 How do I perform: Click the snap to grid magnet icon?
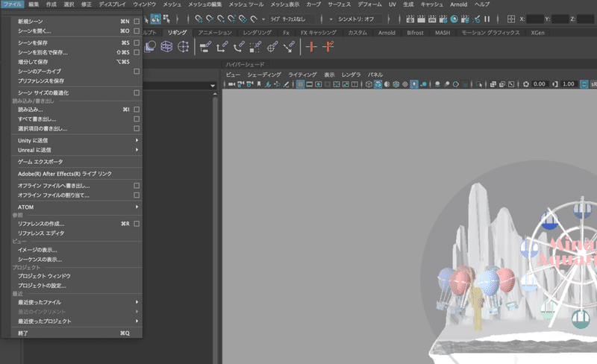pos(199,19)
